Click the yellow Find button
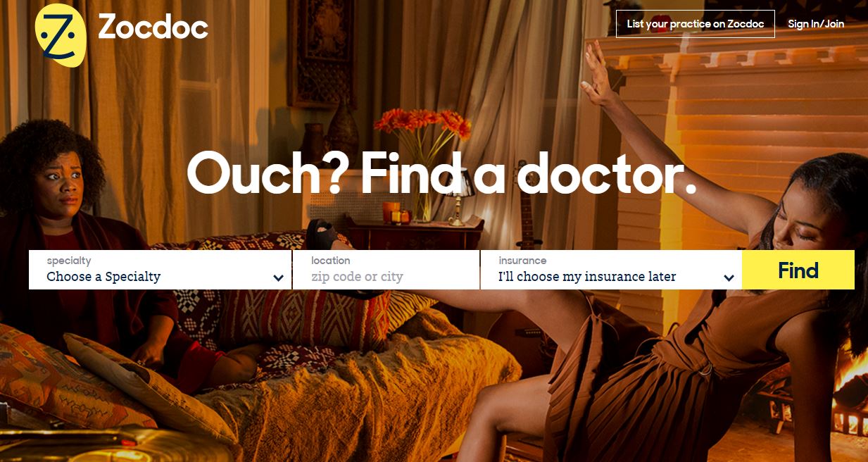The height and width of the screenshot is (462, 868). pos(798,270)
